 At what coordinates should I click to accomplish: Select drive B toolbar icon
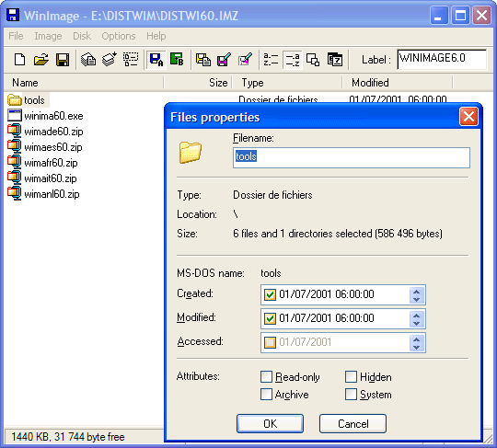[x=177, y=60]
